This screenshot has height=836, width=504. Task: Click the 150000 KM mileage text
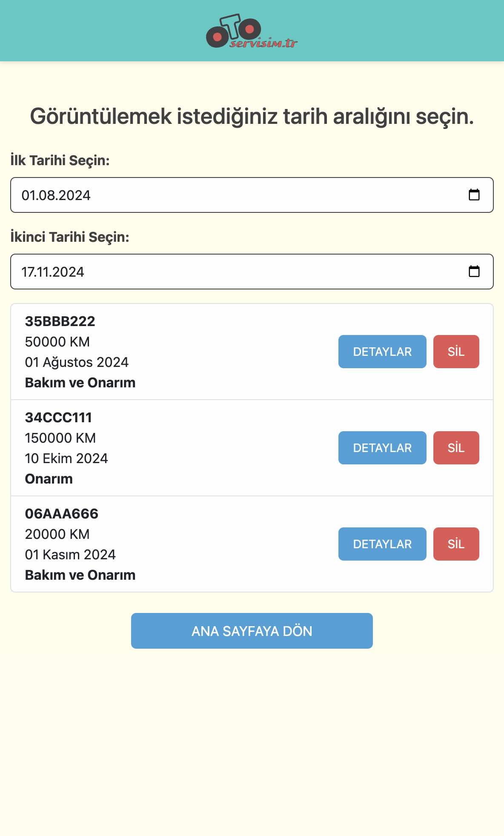coord(60,438)
